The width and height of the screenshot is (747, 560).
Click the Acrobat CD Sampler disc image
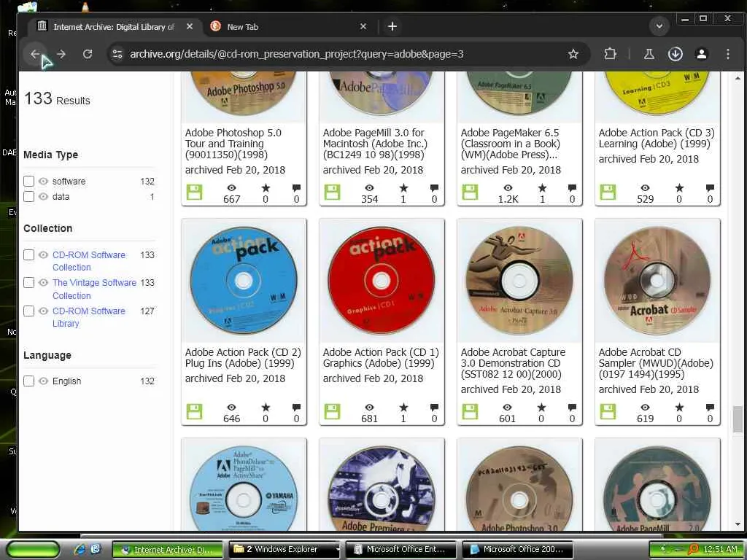click(657, 281)
